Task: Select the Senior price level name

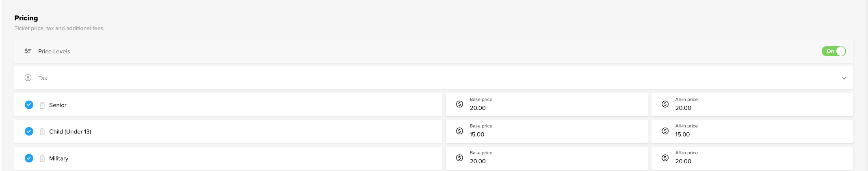Action: click(x=58, y=105)
